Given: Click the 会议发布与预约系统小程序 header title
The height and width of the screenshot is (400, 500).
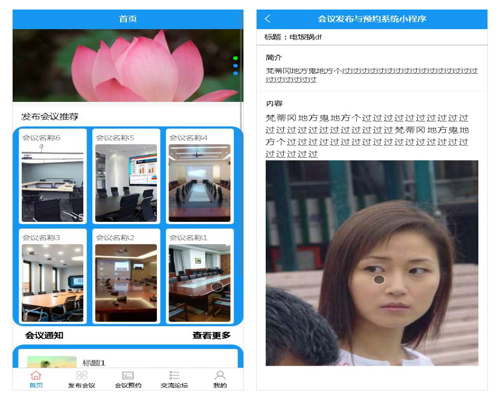Looking at the screenshot, I should pos(372,19).
